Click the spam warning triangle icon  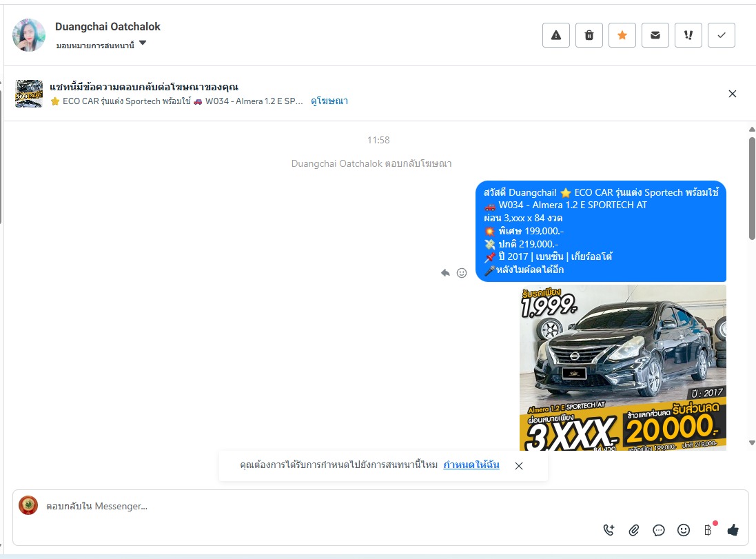click(x=556, y=35)
